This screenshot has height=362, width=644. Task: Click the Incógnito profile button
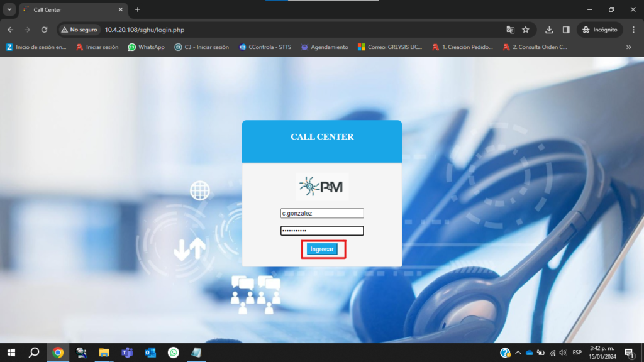point(600,30)
